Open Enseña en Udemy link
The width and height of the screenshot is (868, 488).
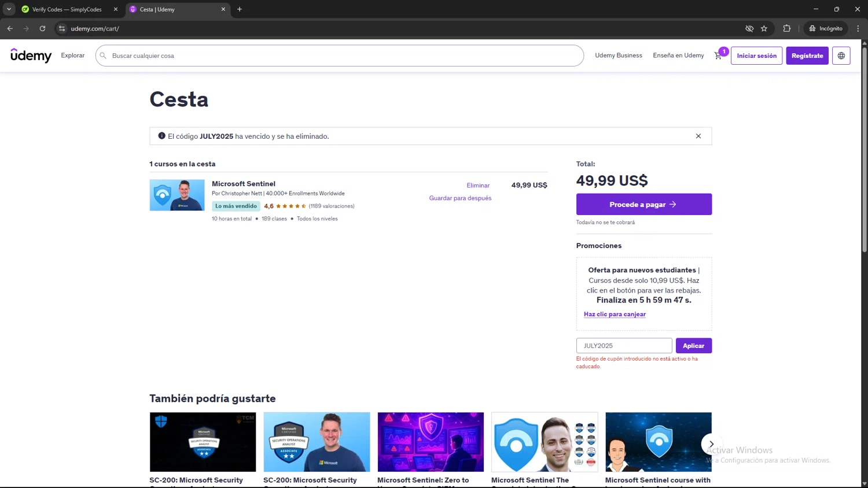678,56
